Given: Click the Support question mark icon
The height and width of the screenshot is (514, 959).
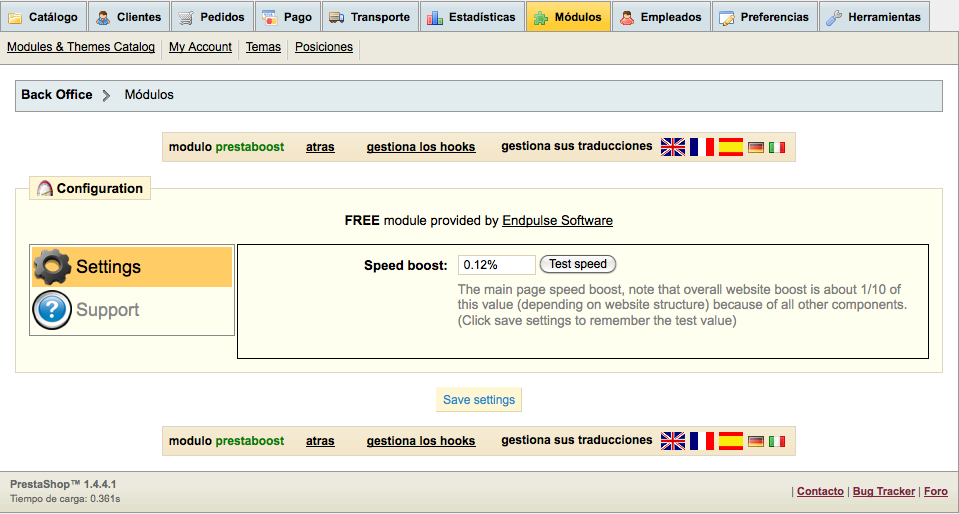Looking at the screenshot, I should click(x=52, y=310).
